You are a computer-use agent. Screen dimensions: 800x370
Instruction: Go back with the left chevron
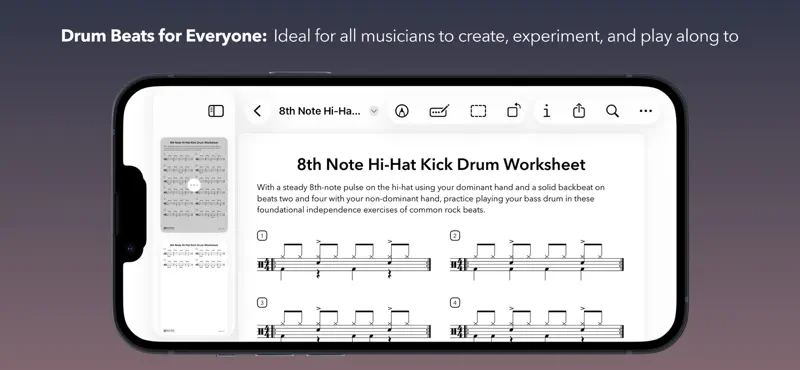click(257, 111)
